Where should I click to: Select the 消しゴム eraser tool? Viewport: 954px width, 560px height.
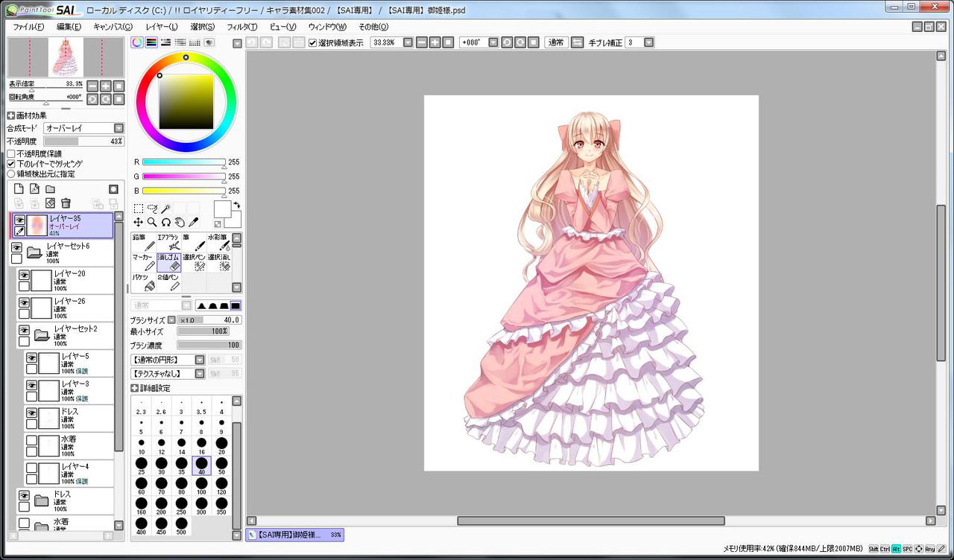[169, 262]
